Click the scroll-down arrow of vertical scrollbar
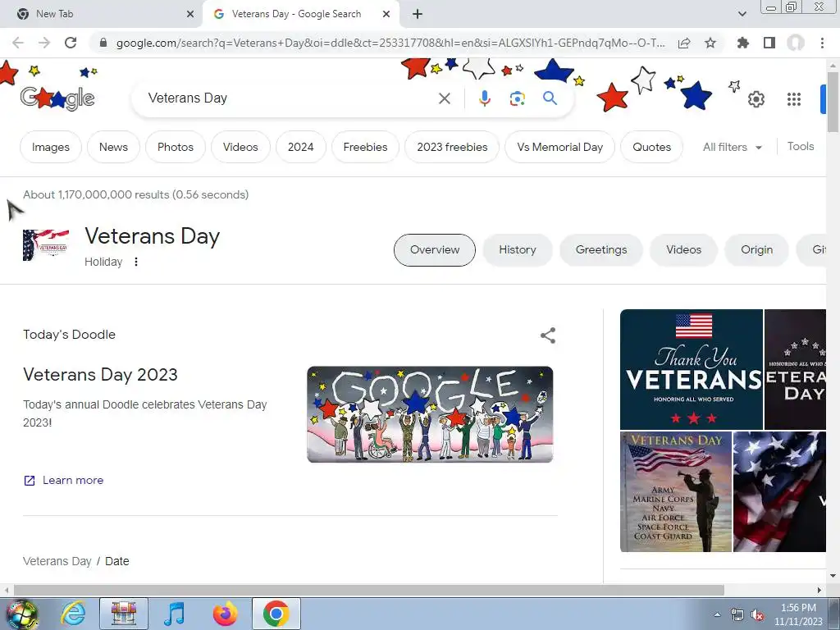 coord(833,576)
